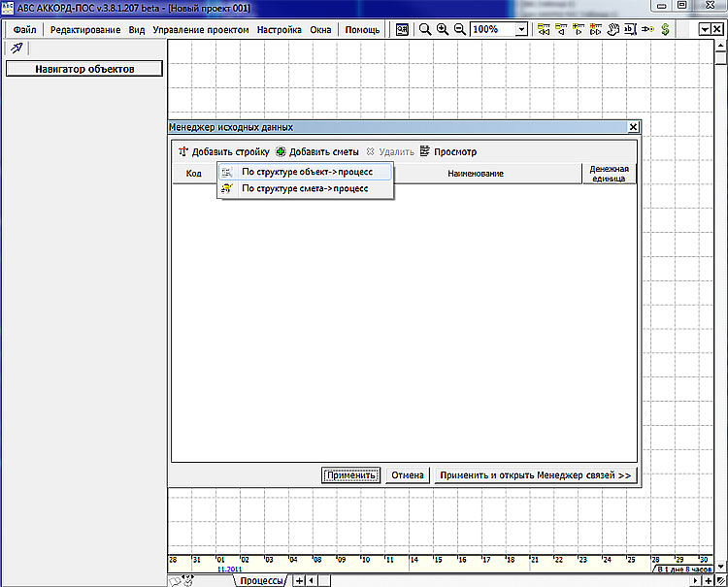Select the hand pan tool icon
Screen dimensions: 728x587
tap(612, 29)
